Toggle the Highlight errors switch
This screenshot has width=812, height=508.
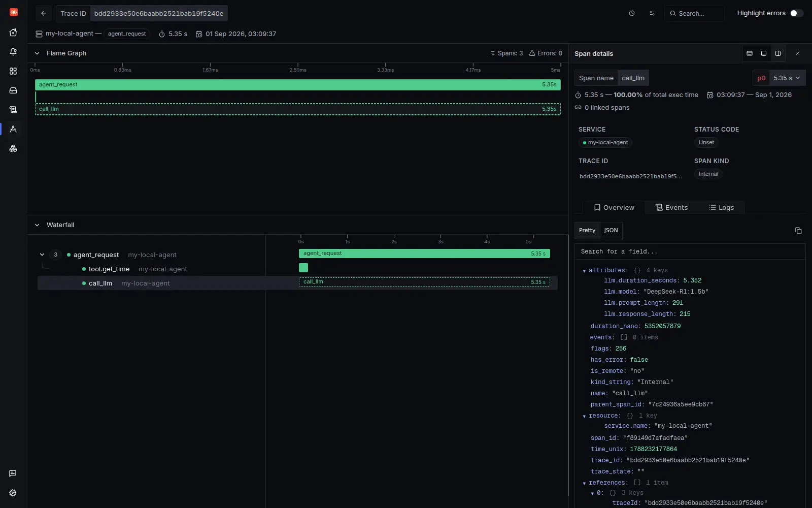796,13
